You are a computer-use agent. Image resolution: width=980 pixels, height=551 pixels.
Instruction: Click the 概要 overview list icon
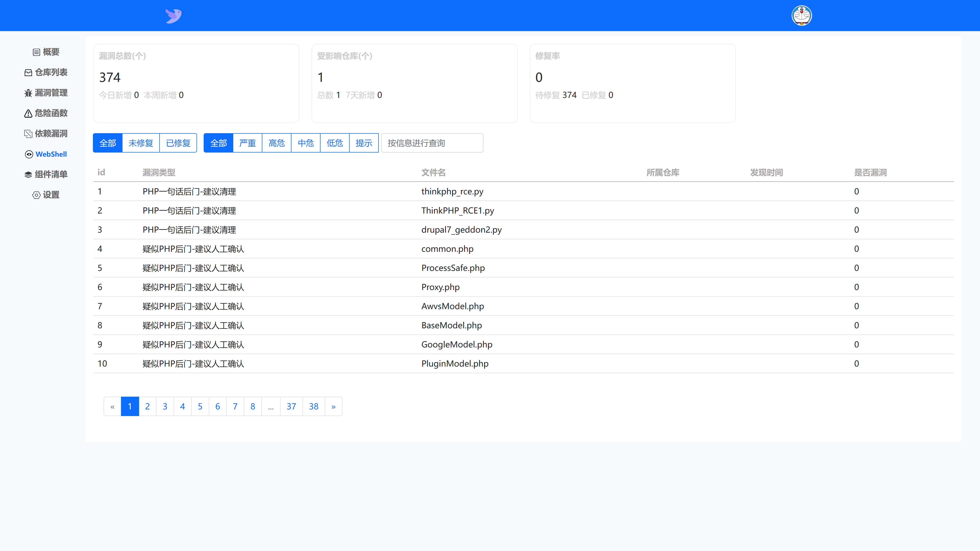[36, 52]
